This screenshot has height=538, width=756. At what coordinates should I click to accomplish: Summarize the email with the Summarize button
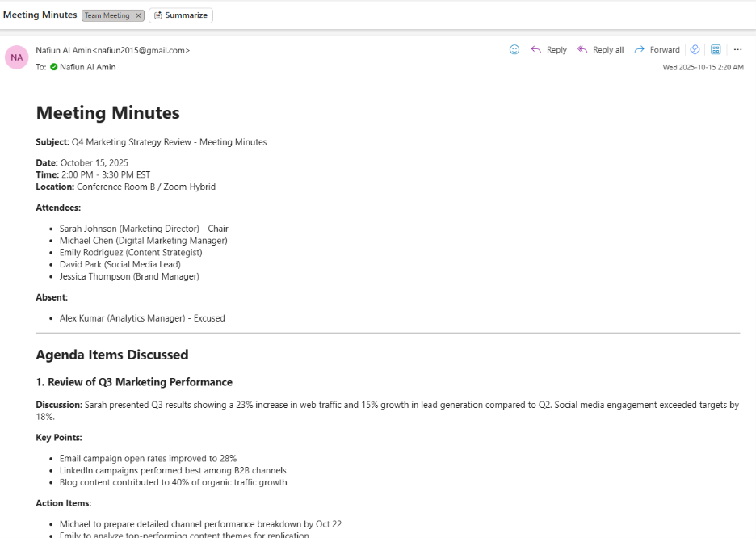(181, 15)
